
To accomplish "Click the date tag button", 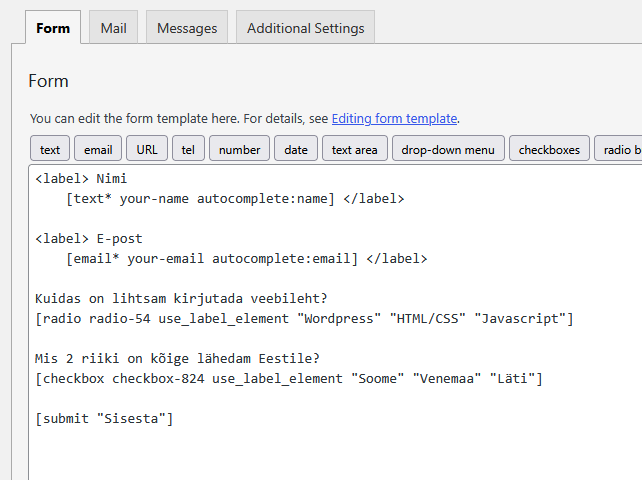I will tap(296, 150).
